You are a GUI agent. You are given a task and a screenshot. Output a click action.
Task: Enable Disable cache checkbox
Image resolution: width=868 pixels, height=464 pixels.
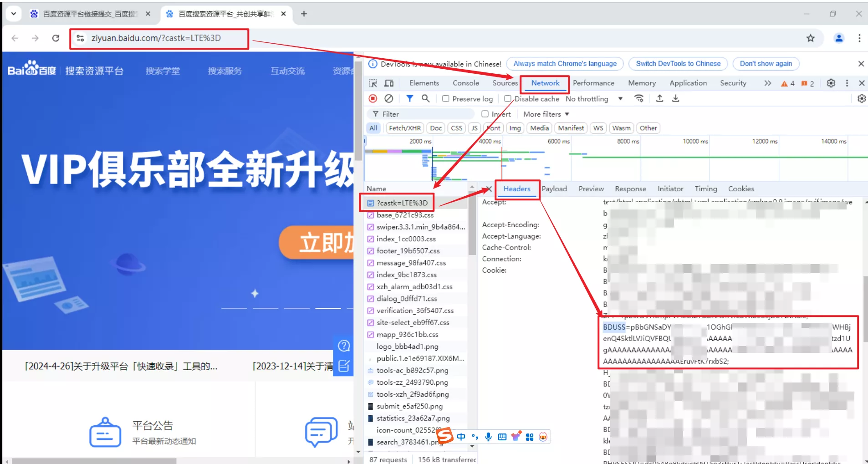point(508,98)
